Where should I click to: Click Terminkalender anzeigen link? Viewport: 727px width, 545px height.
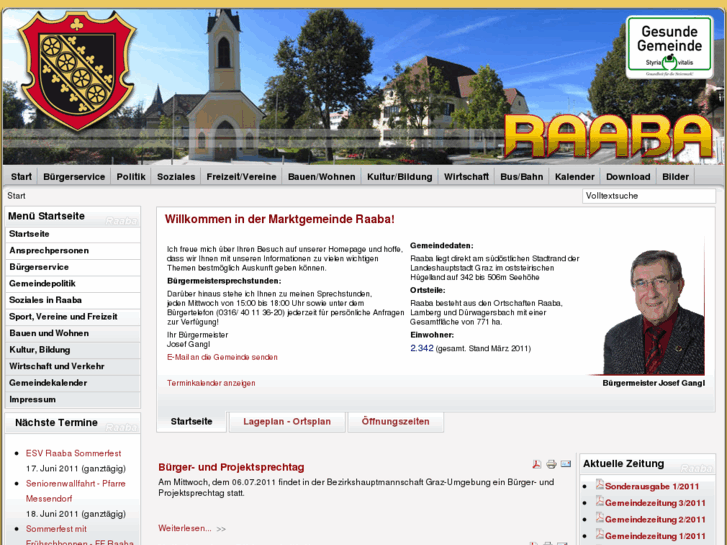(211, 383)
